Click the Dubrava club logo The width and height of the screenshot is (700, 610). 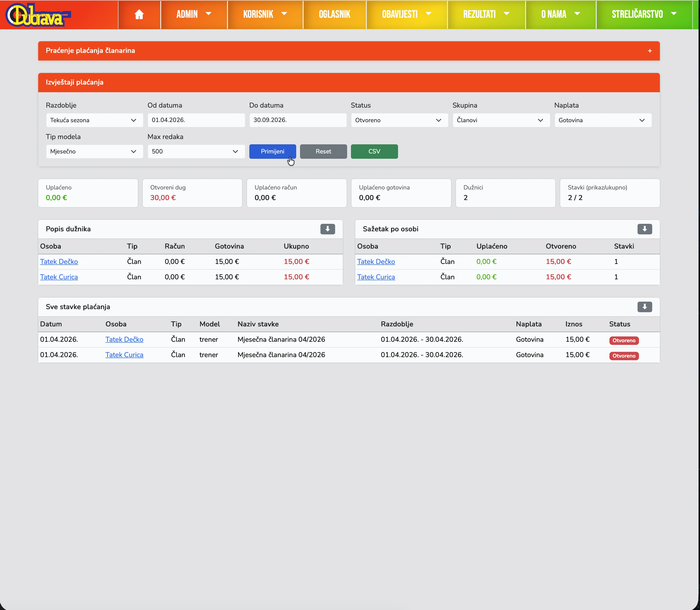point(37,15)
